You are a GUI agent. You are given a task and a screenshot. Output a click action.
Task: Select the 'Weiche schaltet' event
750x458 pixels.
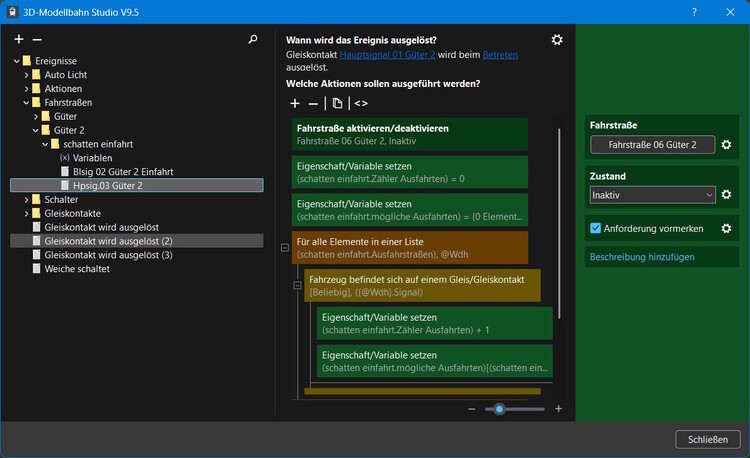pyautogui.click(x=77, y=269)
